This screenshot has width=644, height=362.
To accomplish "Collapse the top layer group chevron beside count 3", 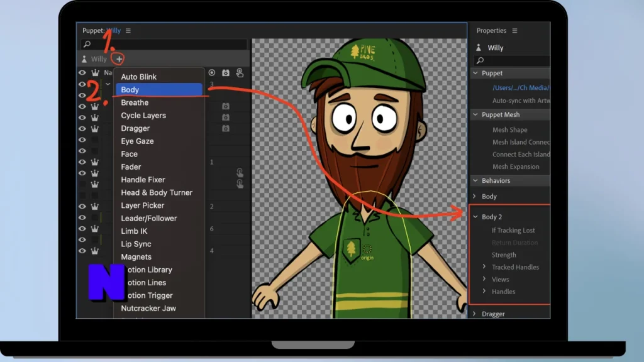I will tap(108, 84).
